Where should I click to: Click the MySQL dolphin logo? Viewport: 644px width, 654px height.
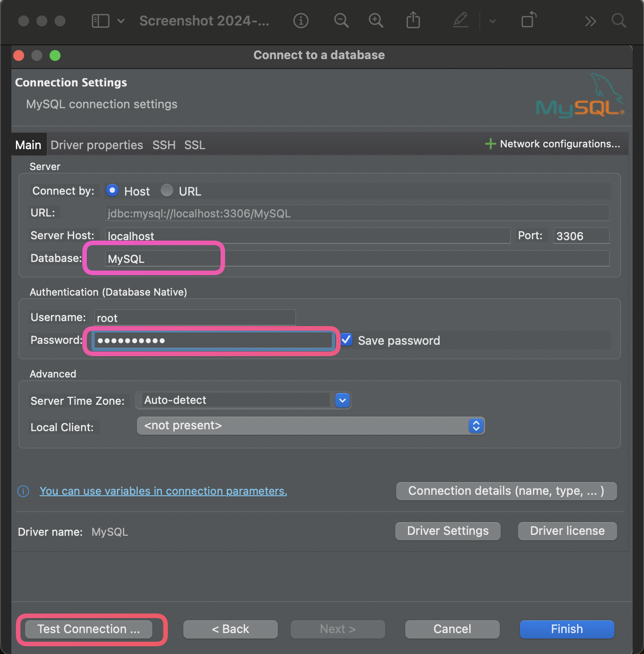click(580, 96)
